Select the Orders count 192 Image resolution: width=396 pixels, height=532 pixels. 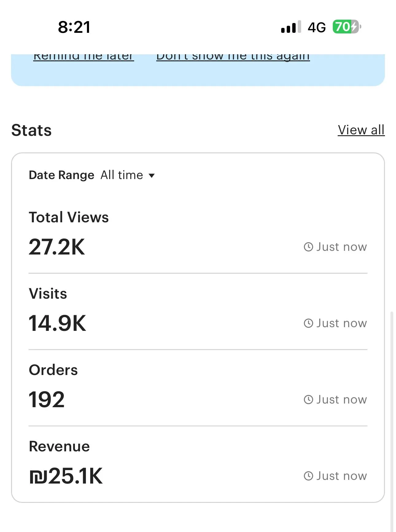click(47, 400)
